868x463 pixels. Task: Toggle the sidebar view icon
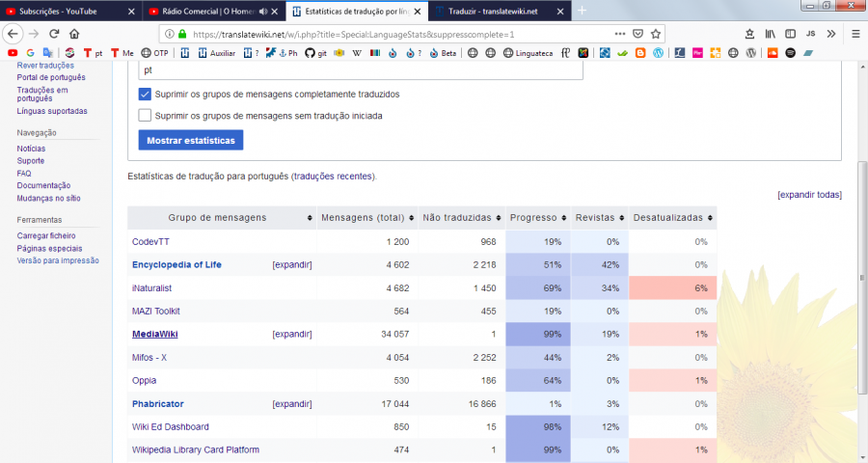point(791,34)
